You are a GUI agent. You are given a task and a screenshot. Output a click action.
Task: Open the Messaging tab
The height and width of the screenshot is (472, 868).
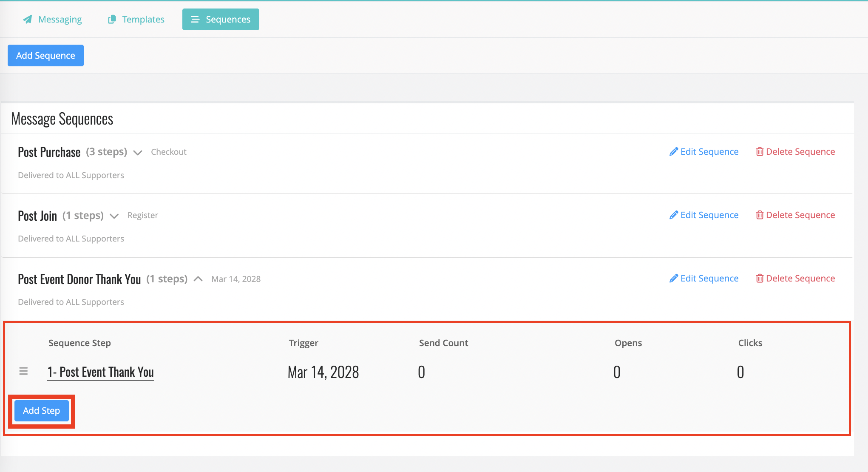52,20
